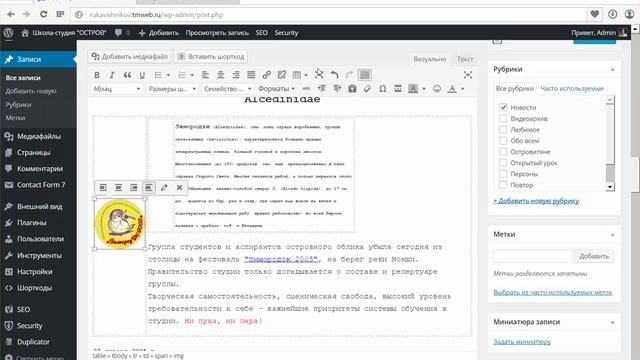Image resolution: width=640 pixels, height=360 pixels.
Task: Apply italic formatting
Action: pos(112,75)
